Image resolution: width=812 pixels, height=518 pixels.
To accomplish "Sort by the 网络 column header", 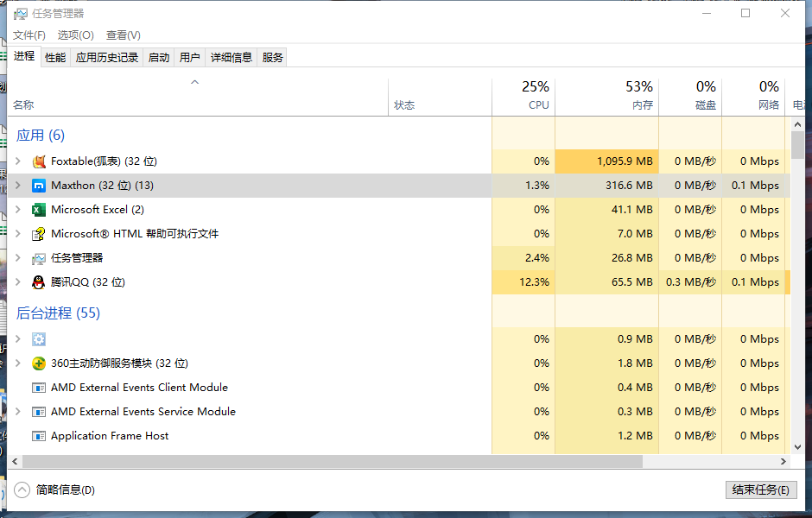I will (753, 98).
